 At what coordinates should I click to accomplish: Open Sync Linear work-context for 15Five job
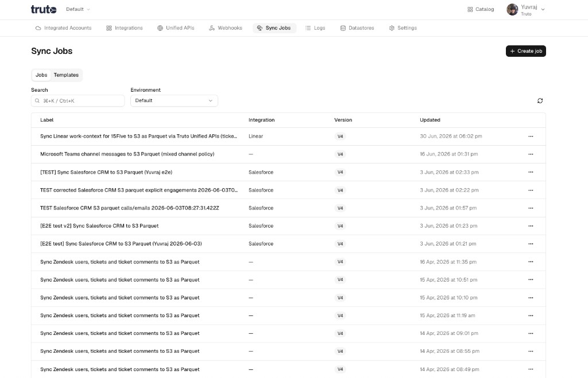point(138,137)
